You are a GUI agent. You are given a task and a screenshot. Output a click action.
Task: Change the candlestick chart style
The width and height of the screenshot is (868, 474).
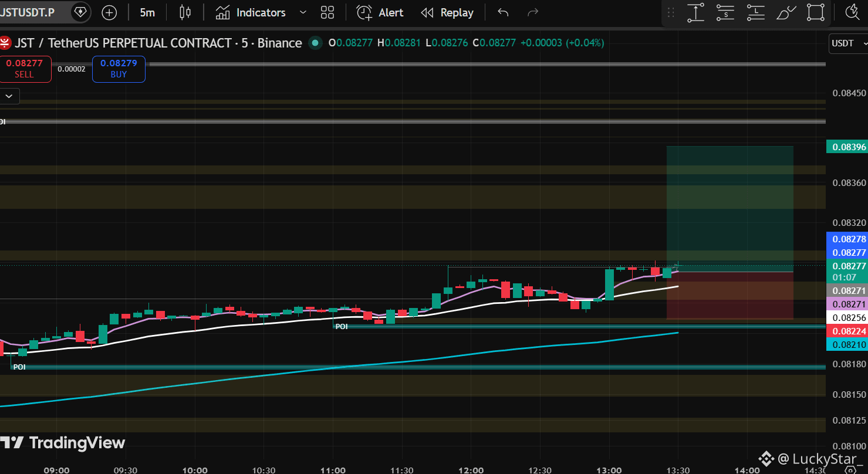[185, 12]
